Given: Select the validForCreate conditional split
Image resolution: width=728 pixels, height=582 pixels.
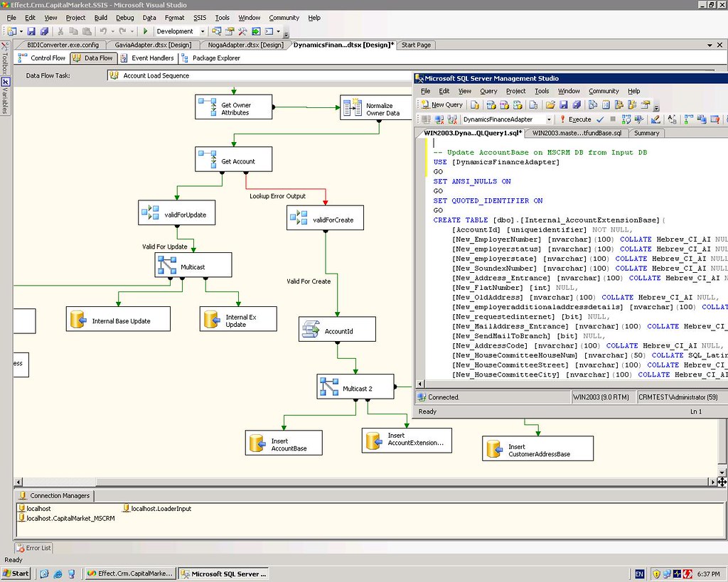Looking at the screenshot, I should [324, 219].
